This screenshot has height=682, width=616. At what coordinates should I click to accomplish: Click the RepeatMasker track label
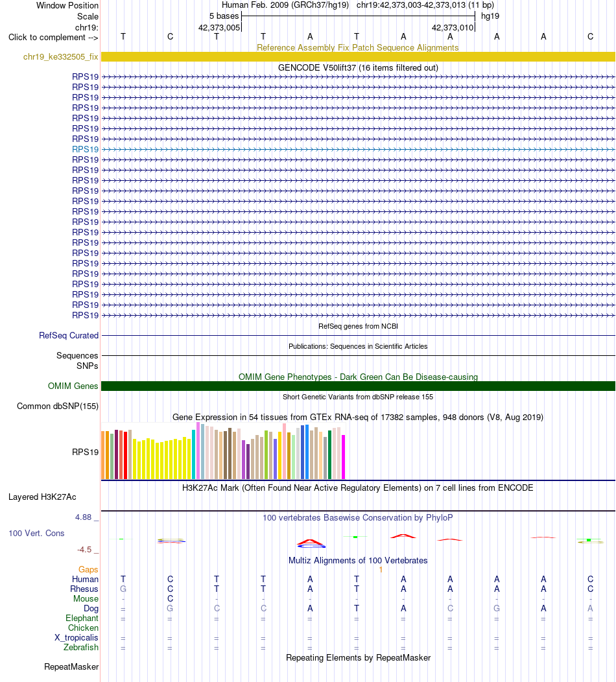tap(71, 667)
